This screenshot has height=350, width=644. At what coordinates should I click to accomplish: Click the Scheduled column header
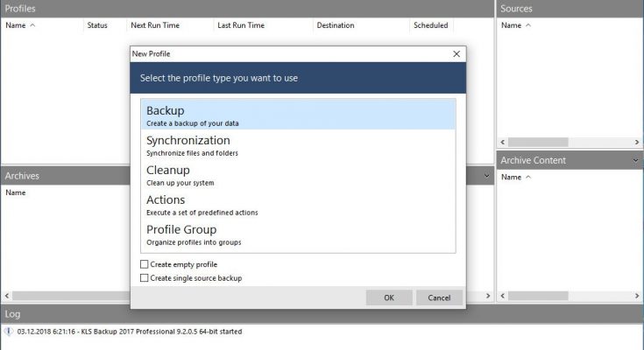[x=430, y=25]
